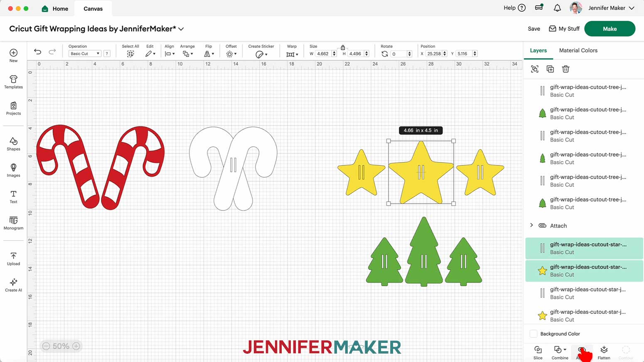Viewport: 644px width, 362px height.
Task: Open My Stuff
Action: (564, 29)
